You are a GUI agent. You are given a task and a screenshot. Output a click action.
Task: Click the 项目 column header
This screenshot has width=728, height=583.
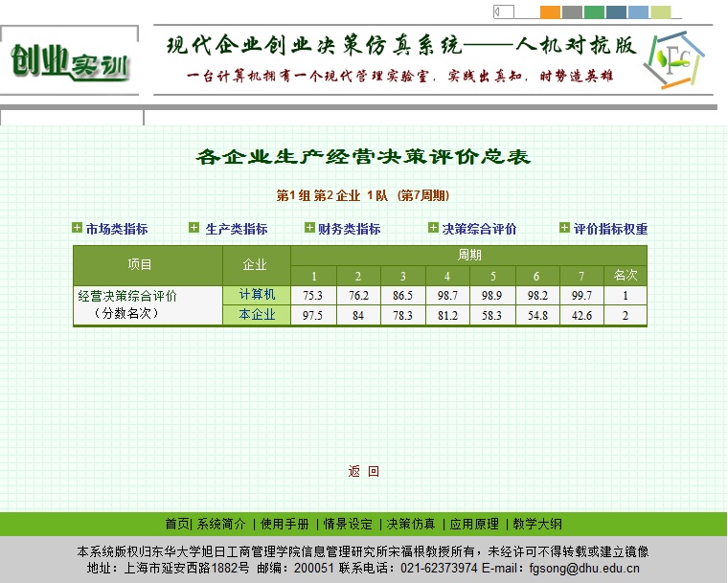pyautogui.click(x=148, y=265)
